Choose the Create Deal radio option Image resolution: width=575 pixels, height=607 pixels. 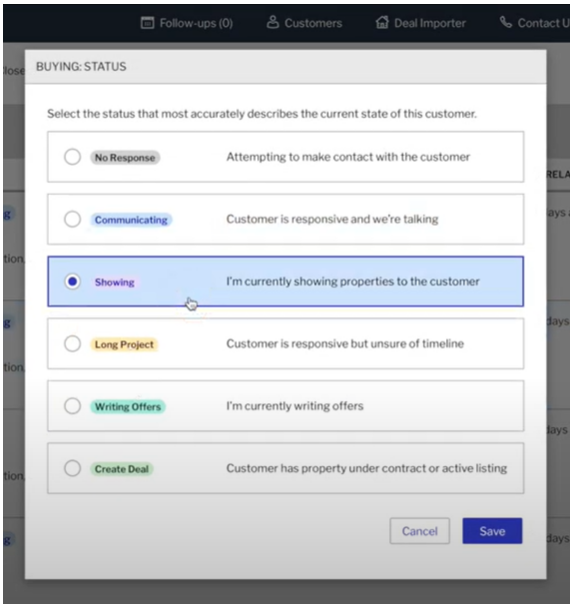(x=72, y=468)
